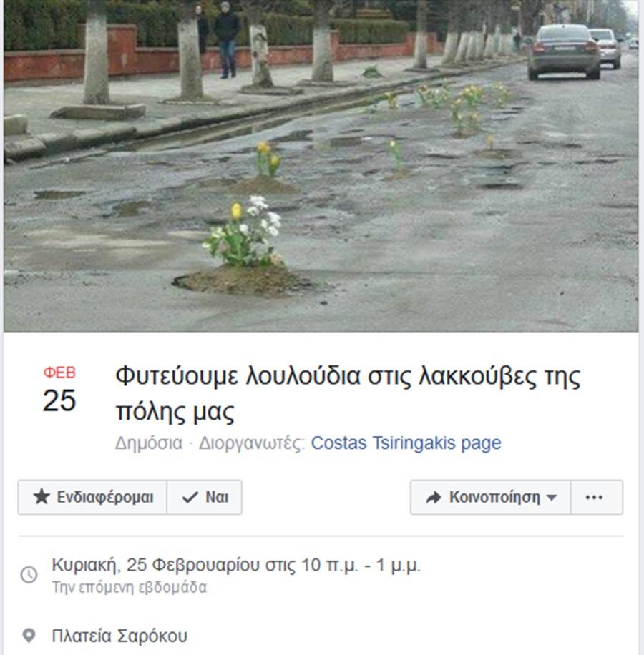
Task: Click the clock icon next to event time
Action: [x=29, y=575]
